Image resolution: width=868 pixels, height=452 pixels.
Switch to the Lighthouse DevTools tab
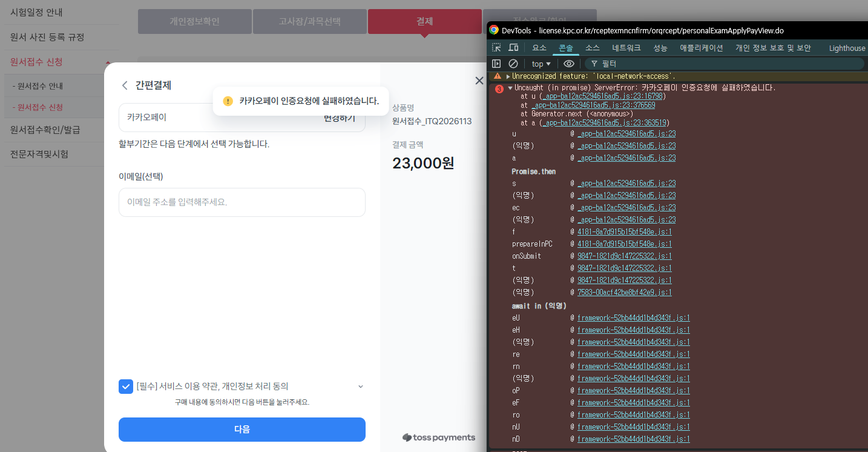pos(847,48)
